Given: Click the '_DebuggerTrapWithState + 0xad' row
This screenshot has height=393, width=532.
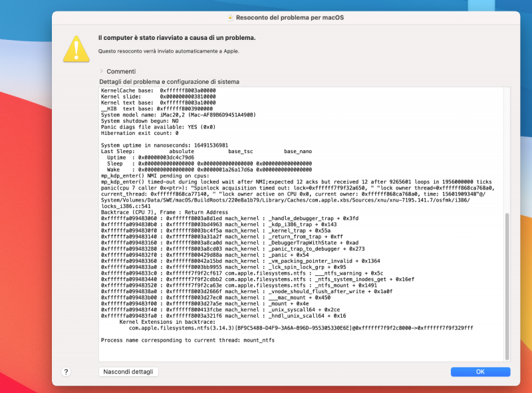Looking at the screenshot, I should point(229,243).
